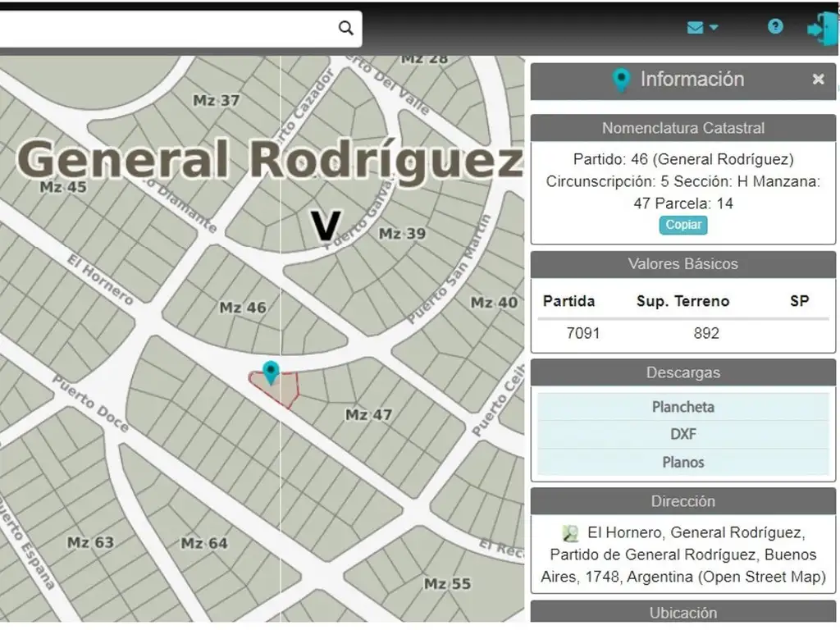Download the DXF file
Screen dimensions: 840x630
point(682,435)
